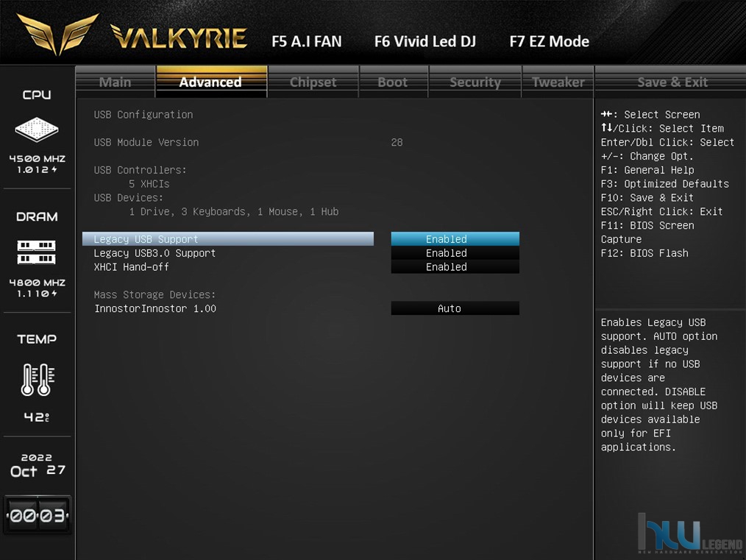Open the Security tab
The height and width of the screenshot is (560, 746).
coord(475,82)
